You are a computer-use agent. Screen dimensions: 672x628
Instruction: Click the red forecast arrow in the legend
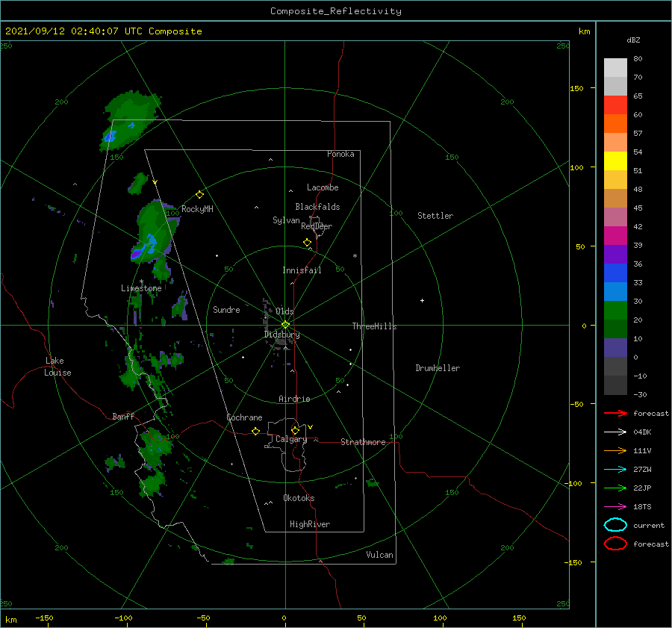tap(615, 413)
